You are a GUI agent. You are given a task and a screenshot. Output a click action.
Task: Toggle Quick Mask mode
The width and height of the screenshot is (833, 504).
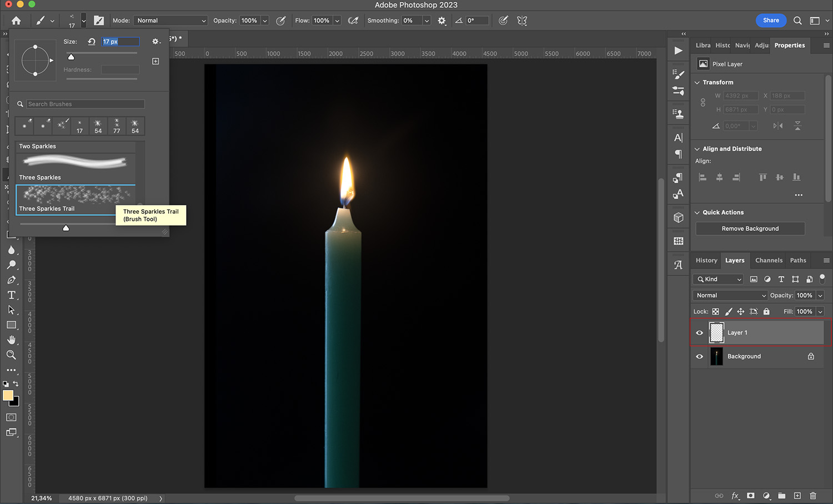pyautogui.click(x=11, y=417)
